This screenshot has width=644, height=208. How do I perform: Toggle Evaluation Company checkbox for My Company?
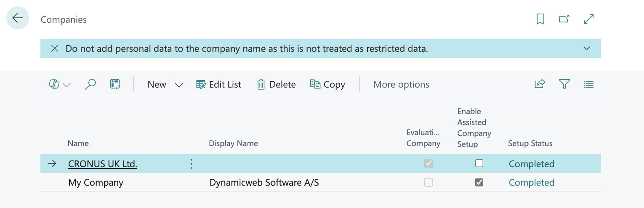tap(428, 182)
